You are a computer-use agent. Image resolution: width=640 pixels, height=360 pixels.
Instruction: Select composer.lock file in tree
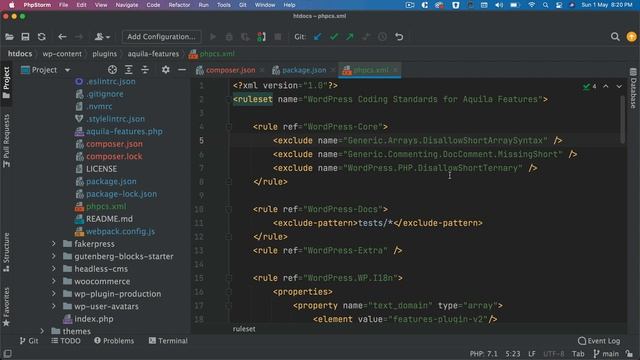[x=114, y=156]
